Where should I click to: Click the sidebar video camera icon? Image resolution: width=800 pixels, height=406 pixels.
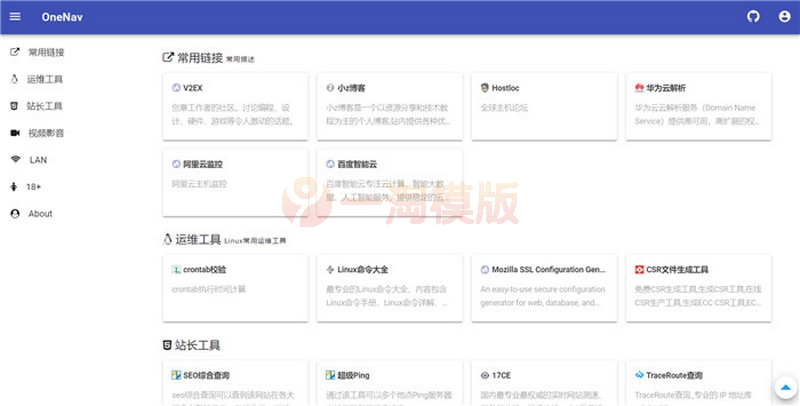pyautogui.click(x=15, y=133)
